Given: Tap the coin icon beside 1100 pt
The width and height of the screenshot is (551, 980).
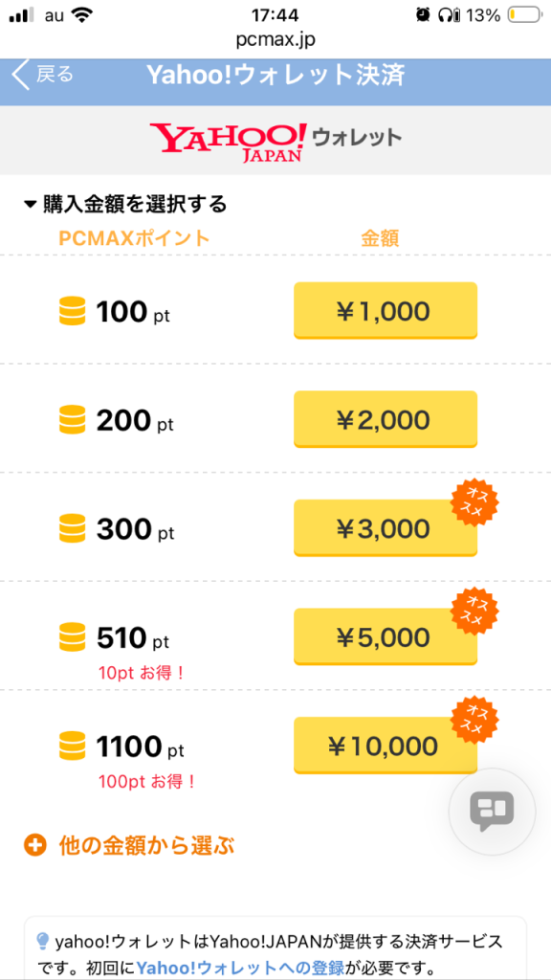Looking at the screenshot, I should tap(72, 746).
